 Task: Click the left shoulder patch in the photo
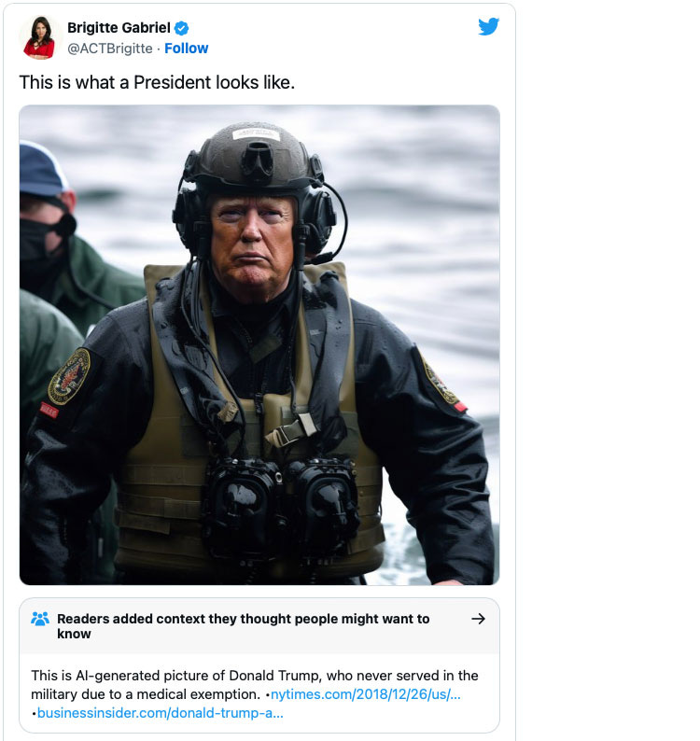click(x=70, y=376)
